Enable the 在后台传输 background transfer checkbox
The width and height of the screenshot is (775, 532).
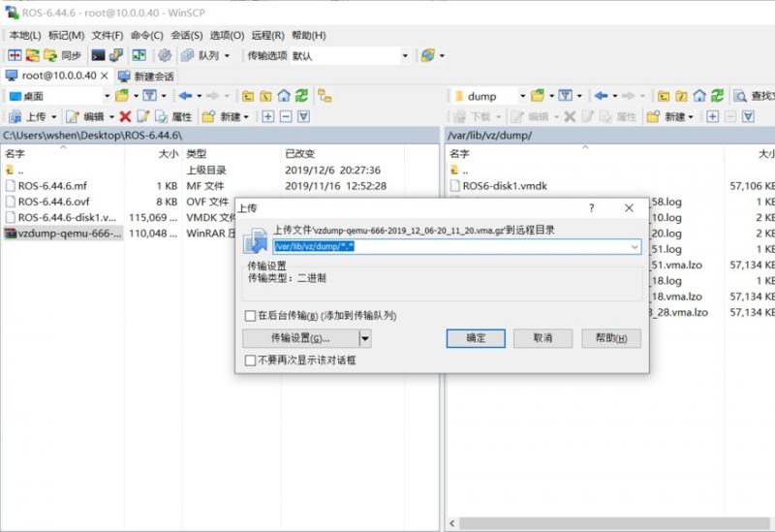coord(250,316)
